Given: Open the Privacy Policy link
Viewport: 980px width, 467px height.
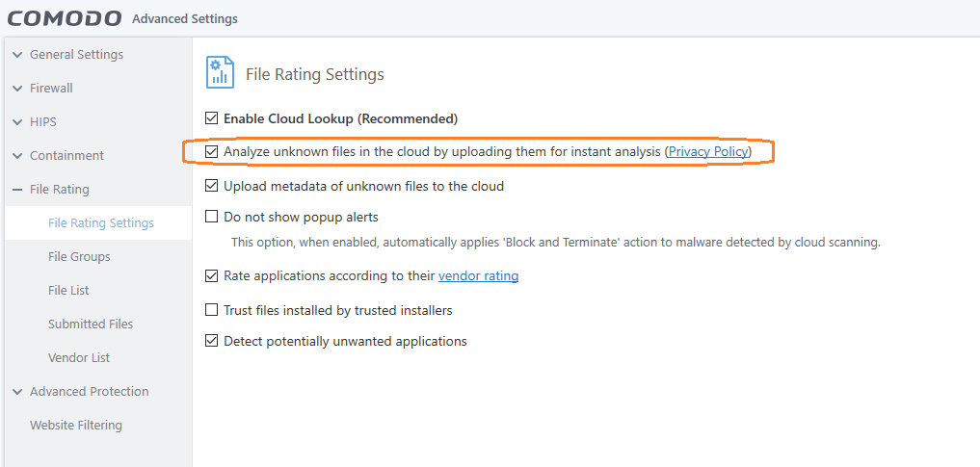Looking at the screenshot, I should (707, 152).
